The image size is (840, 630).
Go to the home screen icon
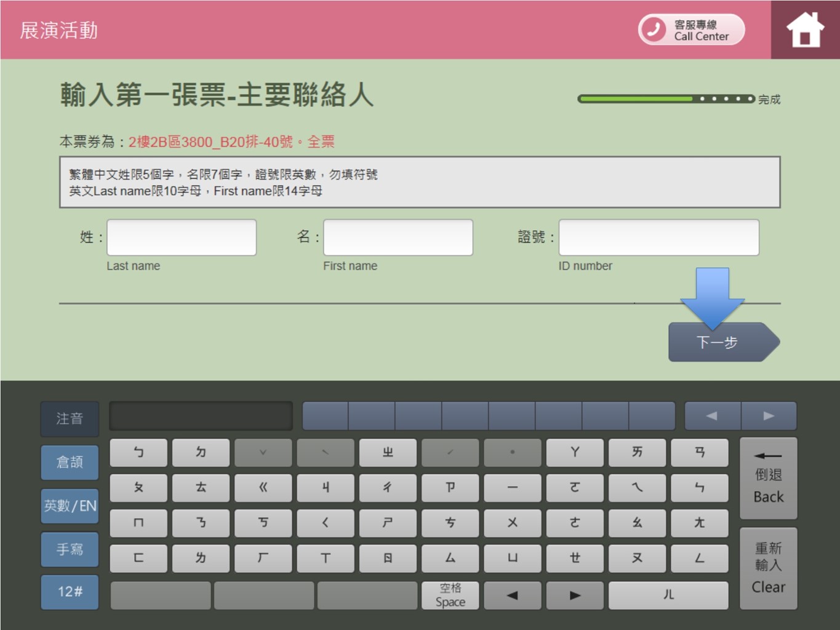pyautogui.click(x=805, y=30)
